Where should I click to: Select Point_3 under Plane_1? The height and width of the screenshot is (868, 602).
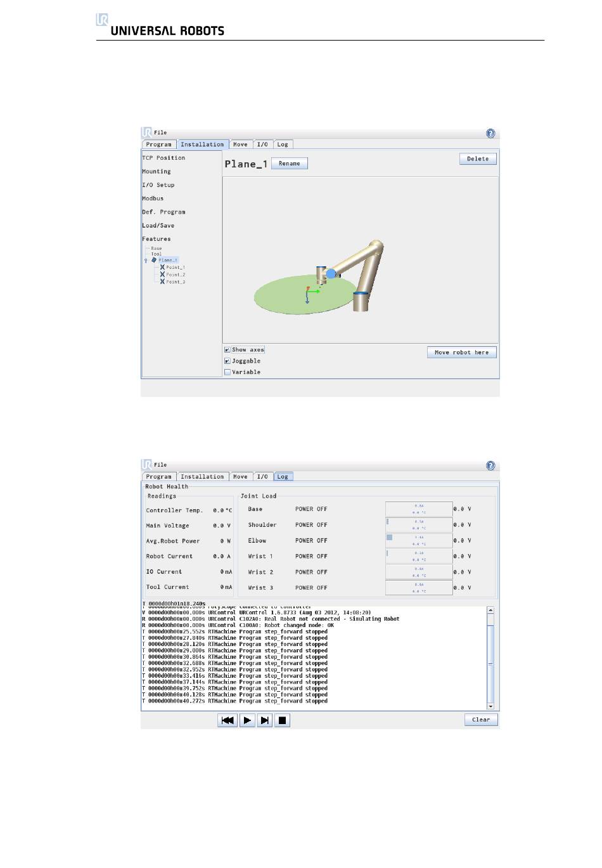176,282
